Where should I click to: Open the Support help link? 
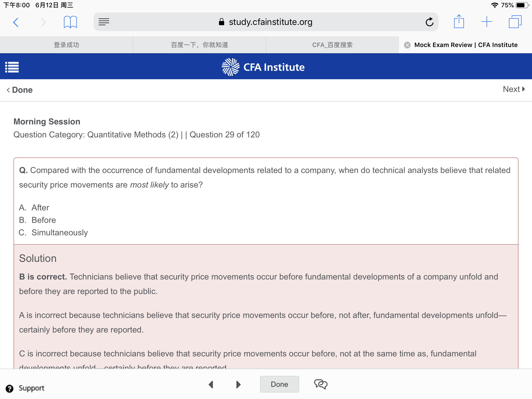(25, 388)
